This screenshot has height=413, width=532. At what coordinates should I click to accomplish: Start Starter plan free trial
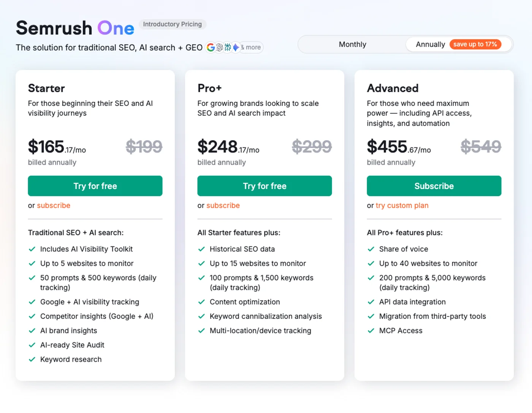click(x=95, y=186)
